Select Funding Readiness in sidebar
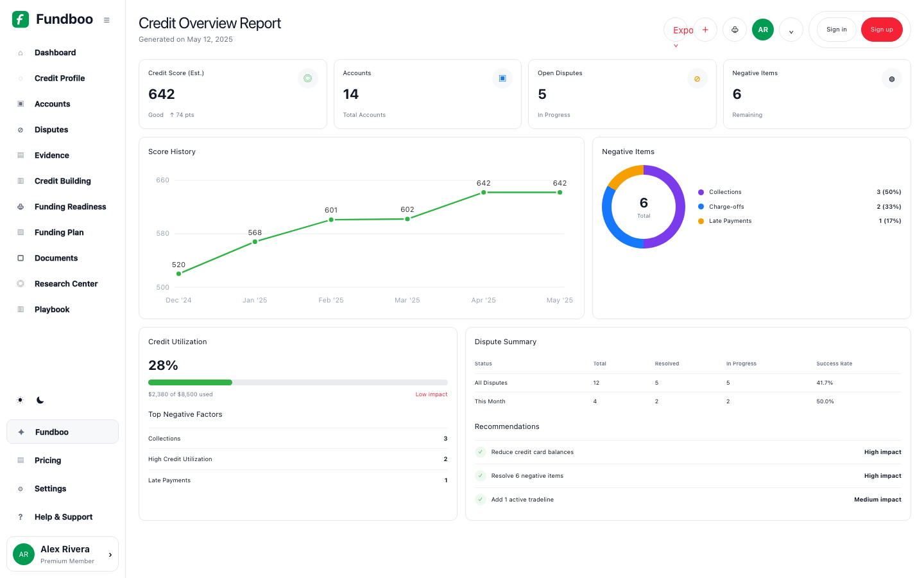The width and height of the screenshot is (924, 578). (63, 207)
